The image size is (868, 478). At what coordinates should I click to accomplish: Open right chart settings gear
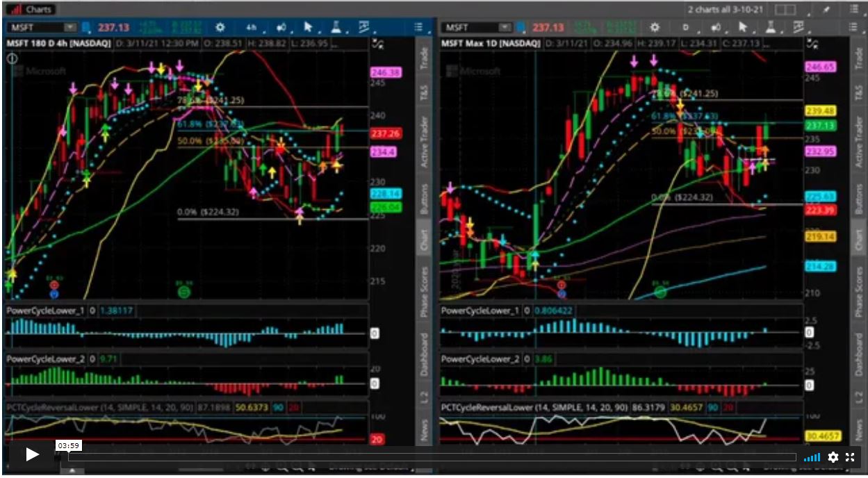(x=654, y=27)
